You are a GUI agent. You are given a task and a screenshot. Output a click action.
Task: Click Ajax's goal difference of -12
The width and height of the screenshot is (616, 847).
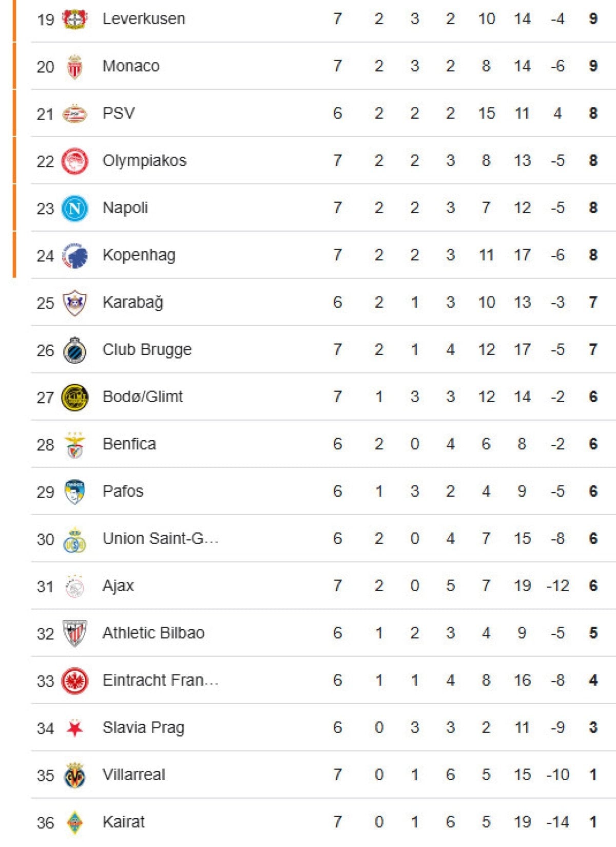[557, 586]
